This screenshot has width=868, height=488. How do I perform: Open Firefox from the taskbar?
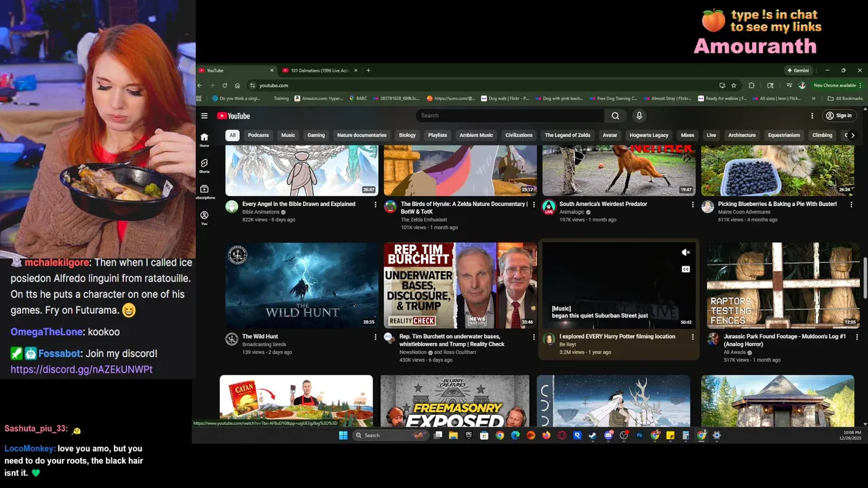tap(547, 435)
